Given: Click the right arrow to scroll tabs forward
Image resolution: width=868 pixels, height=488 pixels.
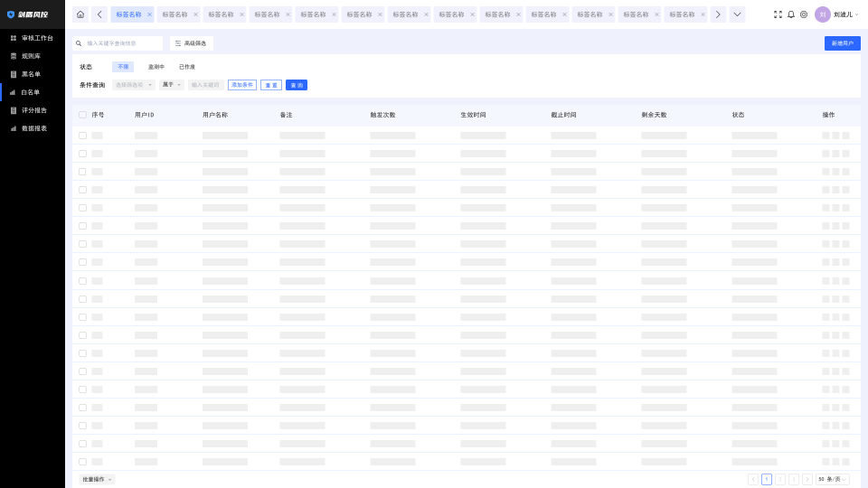Looking at the screenshot, I should pos(718,14).
